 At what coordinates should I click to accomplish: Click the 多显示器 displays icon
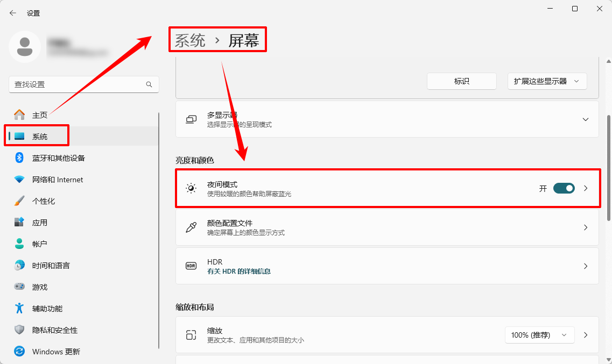(x=191, y=119)
